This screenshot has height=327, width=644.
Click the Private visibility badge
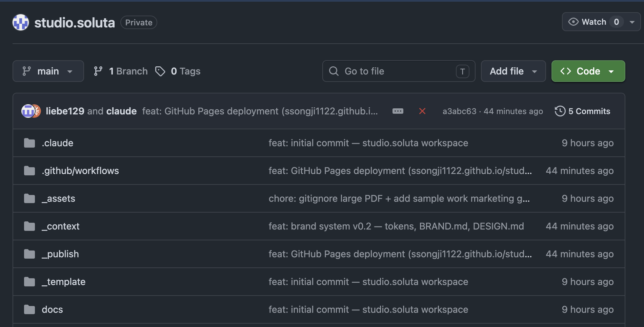(x=139, y=22)
